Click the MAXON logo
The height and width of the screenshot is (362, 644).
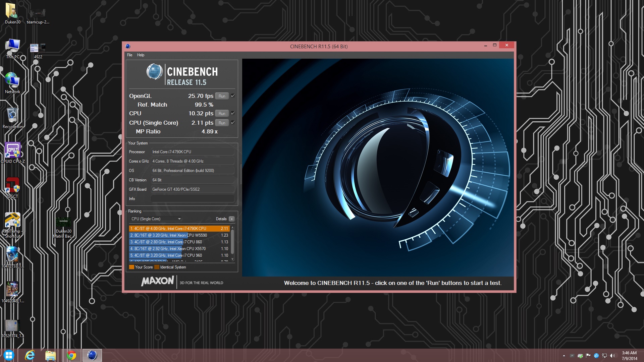click(x=158, y=281)
